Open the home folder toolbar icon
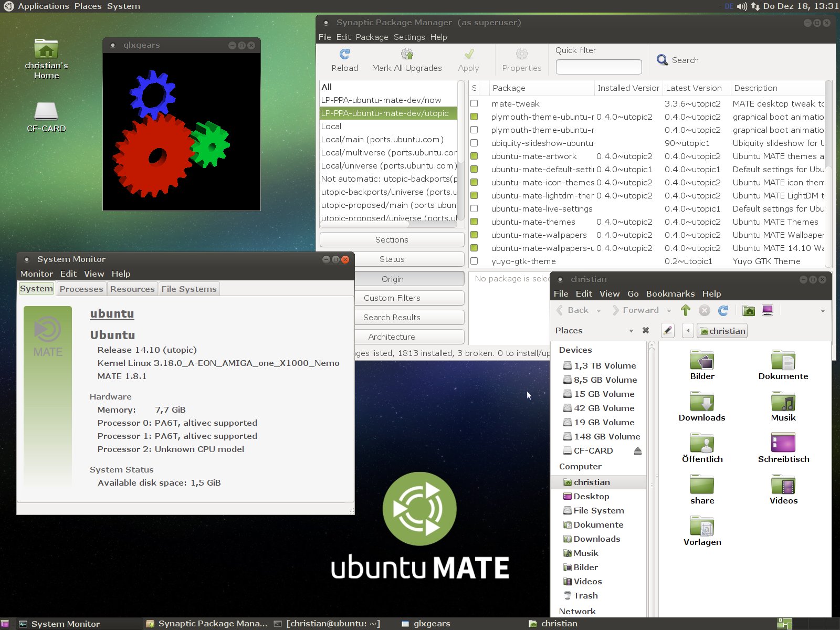This screenshot has width=840, height=630. click(x=749, y=310)
